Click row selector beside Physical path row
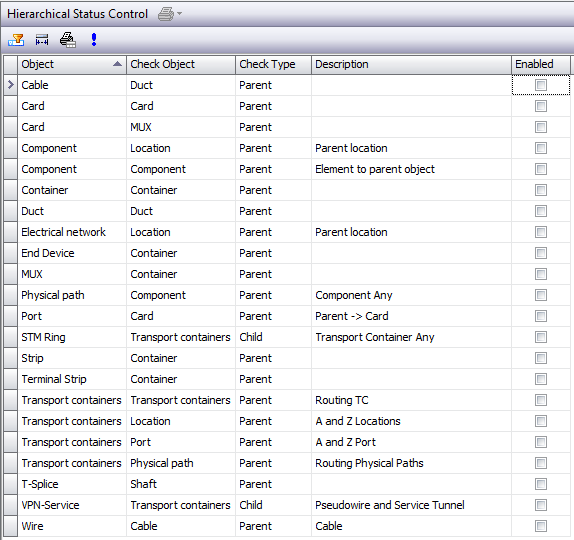 [11, 295]
